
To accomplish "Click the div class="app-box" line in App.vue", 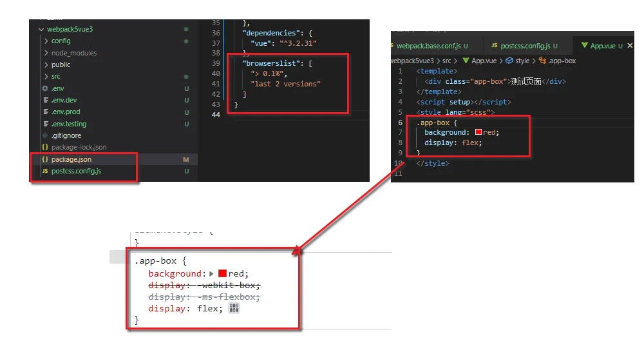I will (x=495, y=81).
